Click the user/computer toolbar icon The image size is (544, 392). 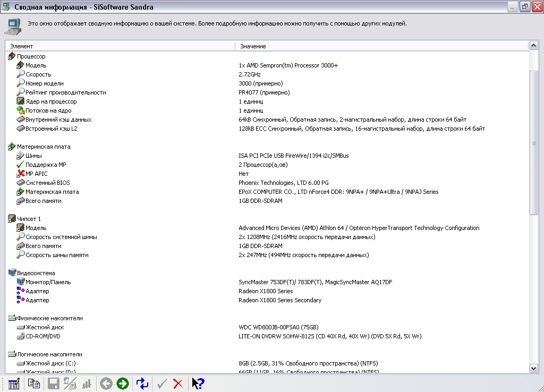coord(70,384)
